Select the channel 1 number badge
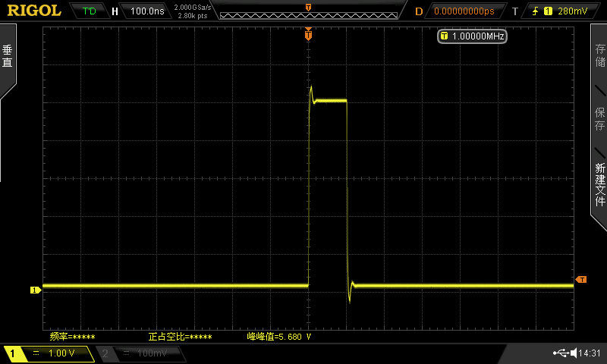The height and width of the screenshot is (364, 607). [12, 353]
